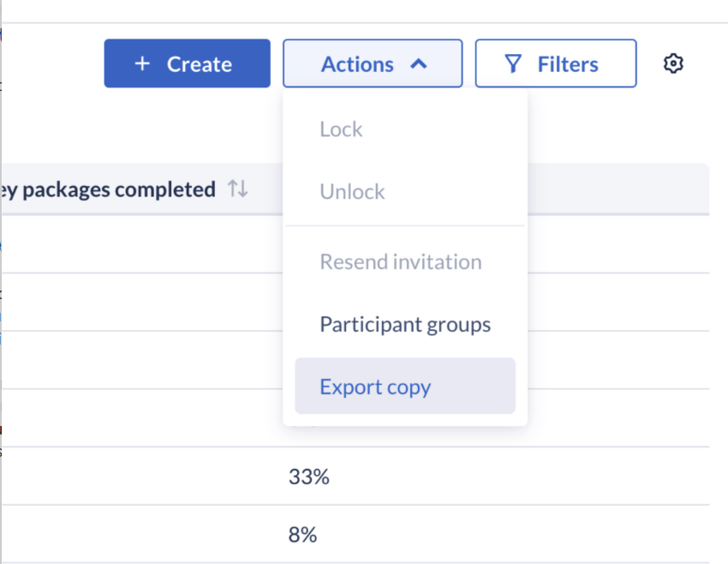
Task: Click the funnel icon in Filters
Action: tap(513, 64)
